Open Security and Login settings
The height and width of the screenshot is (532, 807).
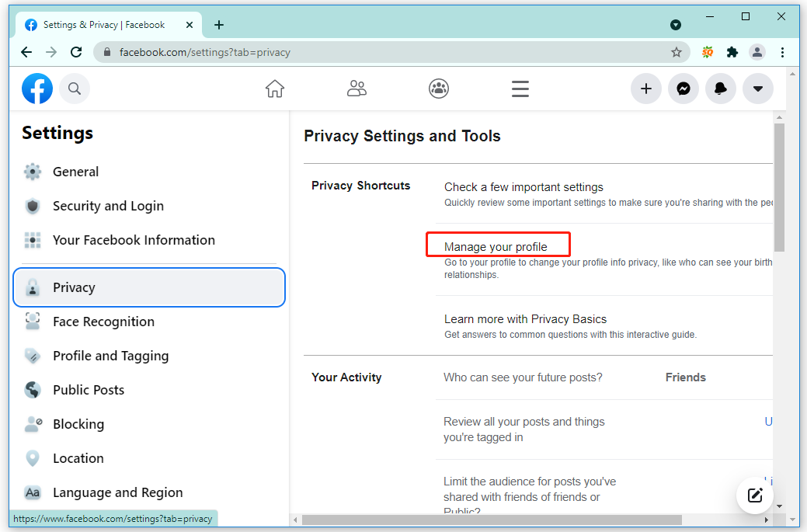pyautogui.click(x=149, y=206)
